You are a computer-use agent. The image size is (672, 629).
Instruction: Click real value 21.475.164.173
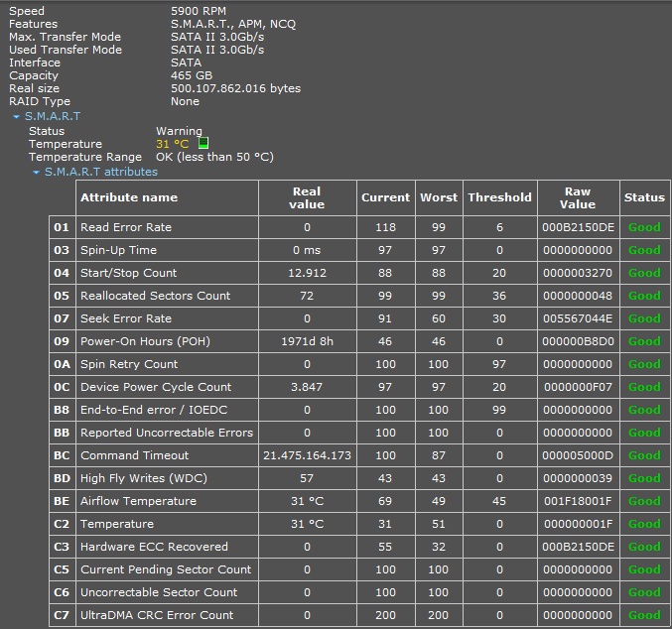(x=308, y=455)
